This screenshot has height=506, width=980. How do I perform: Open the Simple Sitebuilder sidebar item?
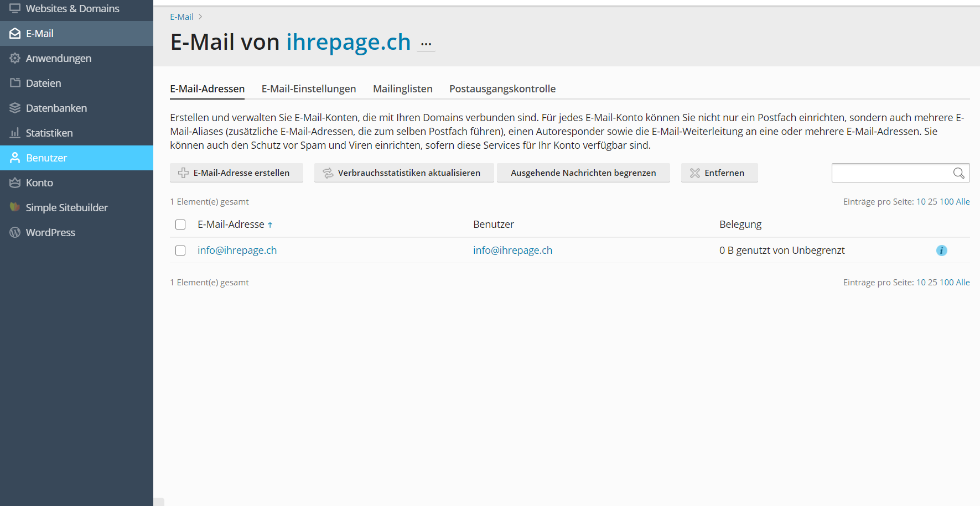click(66, 207)
